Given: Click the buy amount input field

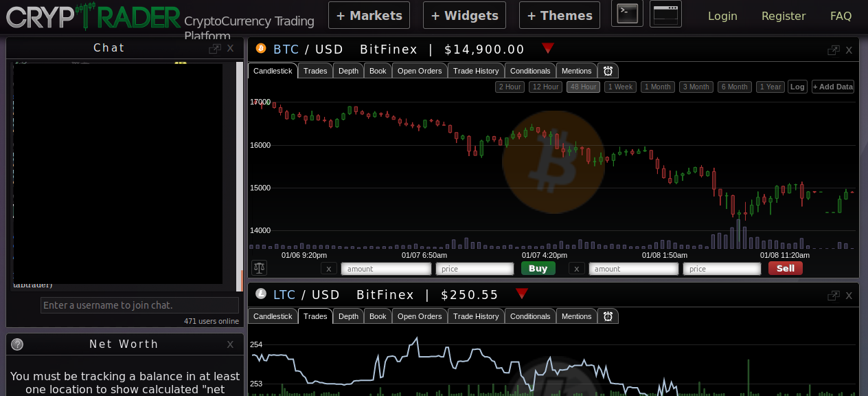Looking at the screenshot, I should (386, 269).
